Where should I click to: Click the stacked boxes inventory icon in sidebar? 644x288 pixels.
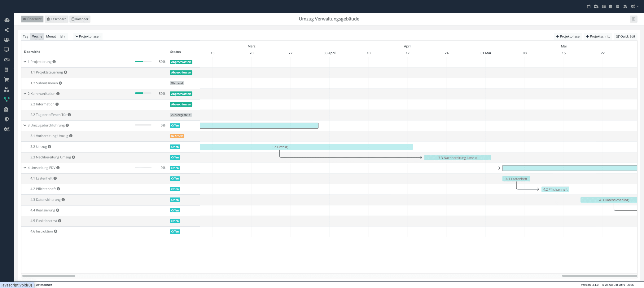7,90
